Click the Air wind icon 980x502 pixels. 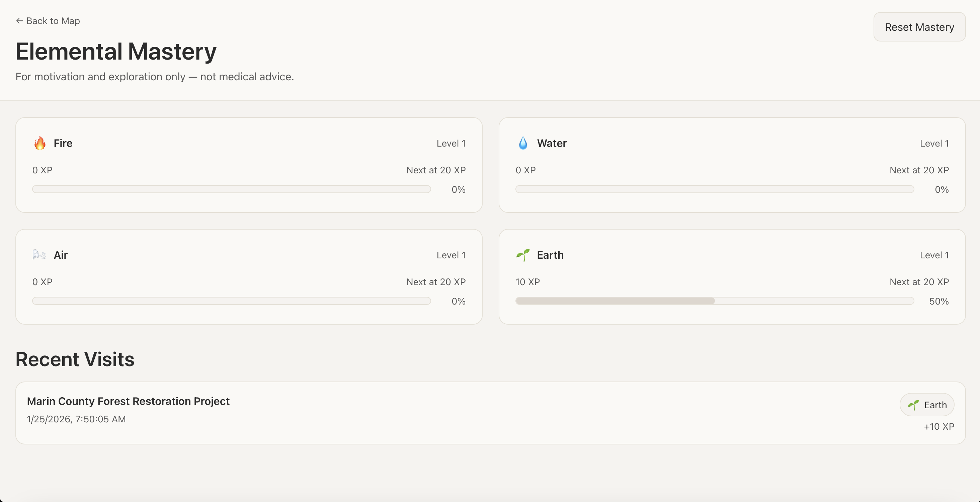pos(39,255)
